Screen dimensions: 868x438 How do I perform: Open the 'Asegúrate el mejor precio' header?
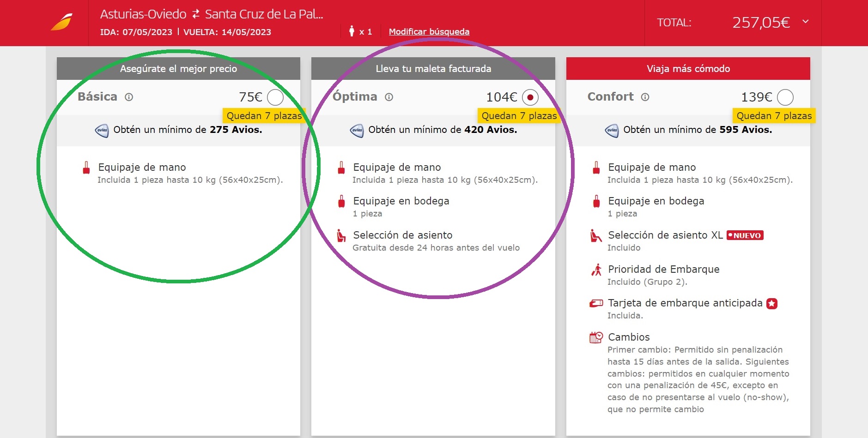[178, 69]
